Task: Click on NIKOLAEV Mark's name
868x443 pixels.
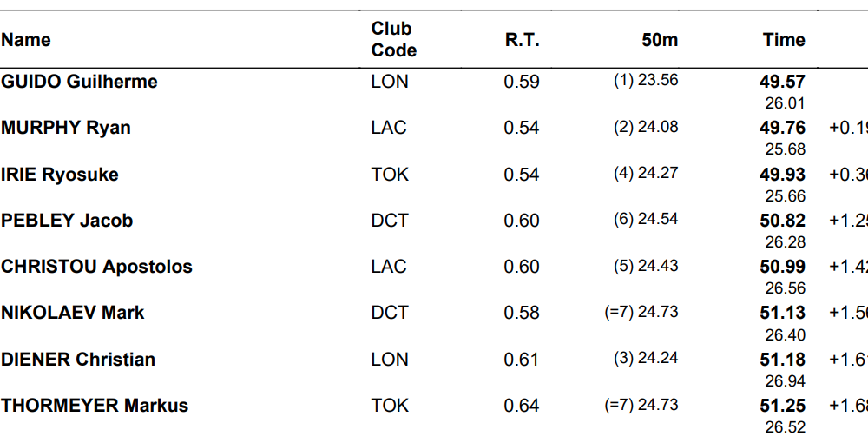Action: point(73,313)
